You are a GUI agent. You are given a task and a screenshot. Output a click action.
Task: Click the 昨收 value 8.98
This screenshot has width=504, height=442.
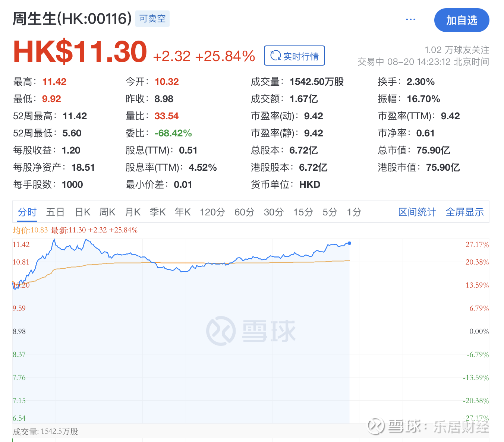pyautogui.click(x=164, y=99)
